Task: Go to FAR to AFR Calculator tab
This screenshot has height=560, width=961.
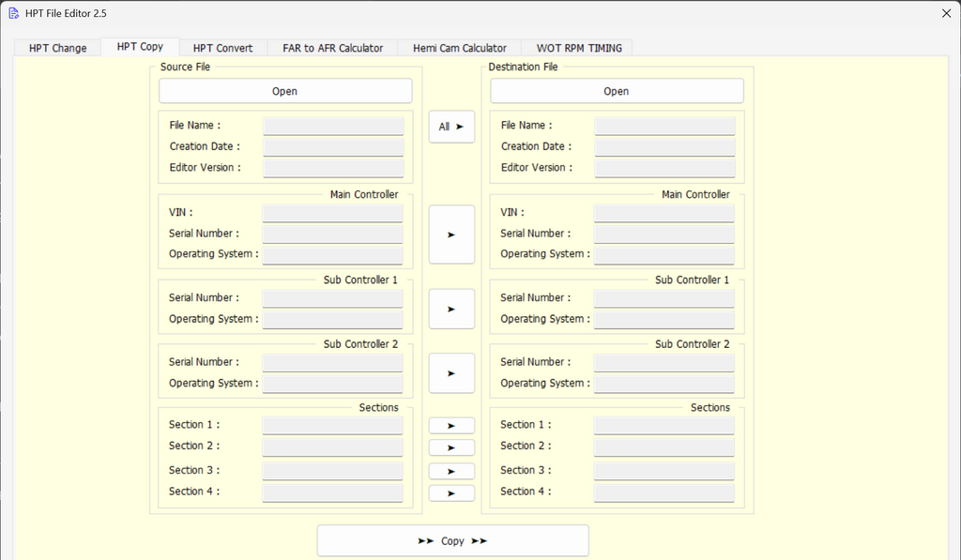Action: point(333,48)
